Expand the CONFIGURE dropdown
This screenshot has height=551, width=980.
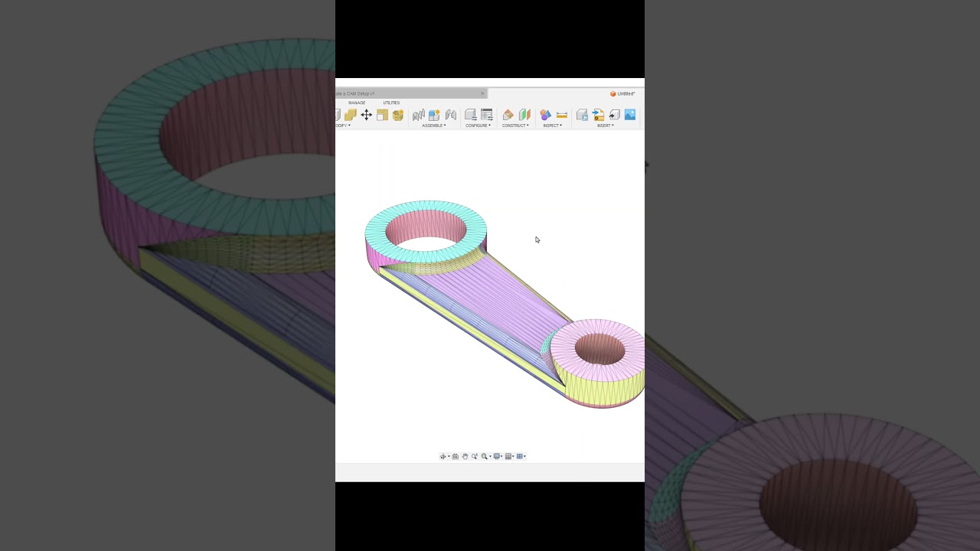point(478,126)
